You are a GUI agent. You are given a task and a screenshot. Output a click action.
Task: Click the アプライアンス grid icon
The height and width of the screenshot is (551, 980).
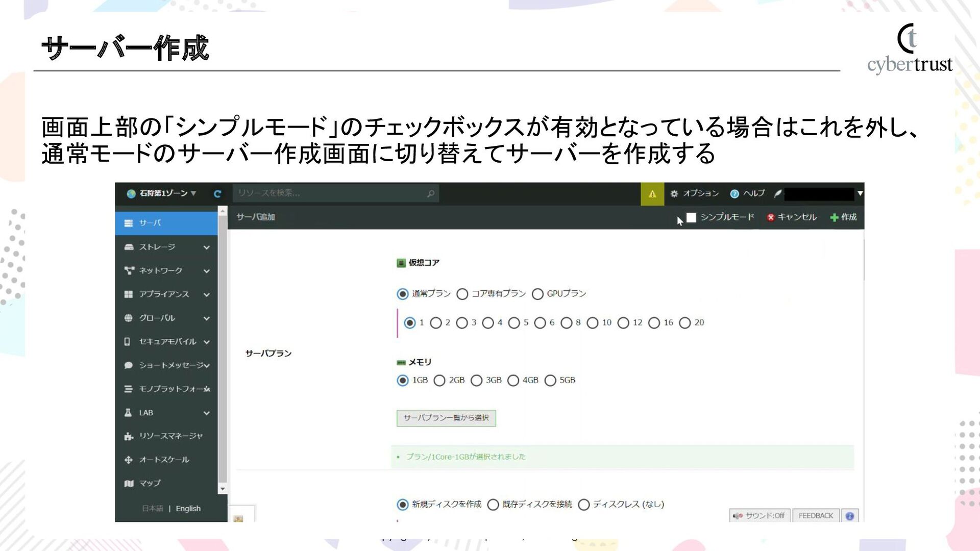coord(129,294)
